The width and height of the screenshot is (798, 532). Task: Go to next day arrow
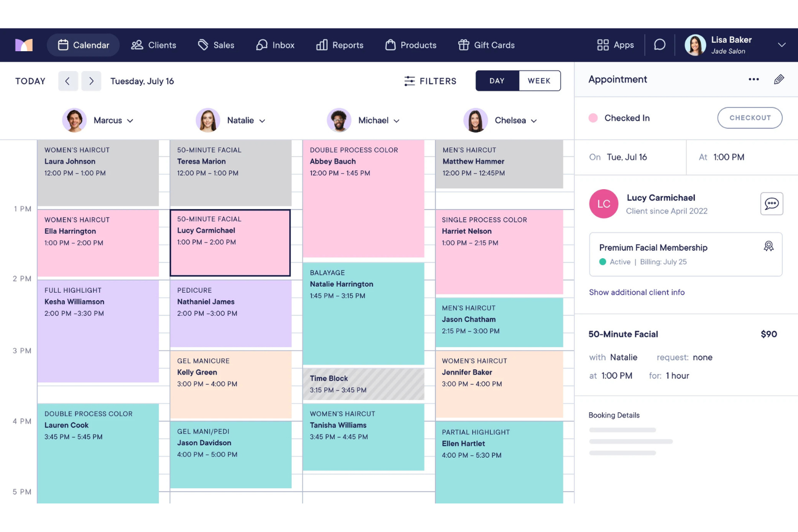tap(91, 81)
